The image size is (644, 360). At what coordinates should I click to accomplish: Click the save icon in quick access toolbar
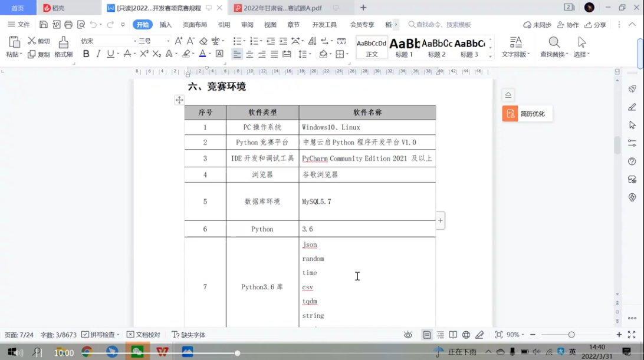point(44,25)
